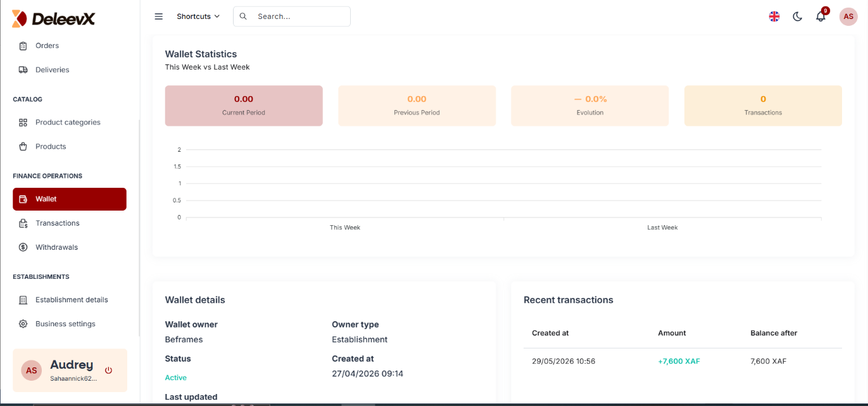Click the Product categories grid icon
Image resolution: width=868 pixels, height=406 pixels.
coord(23,122)
